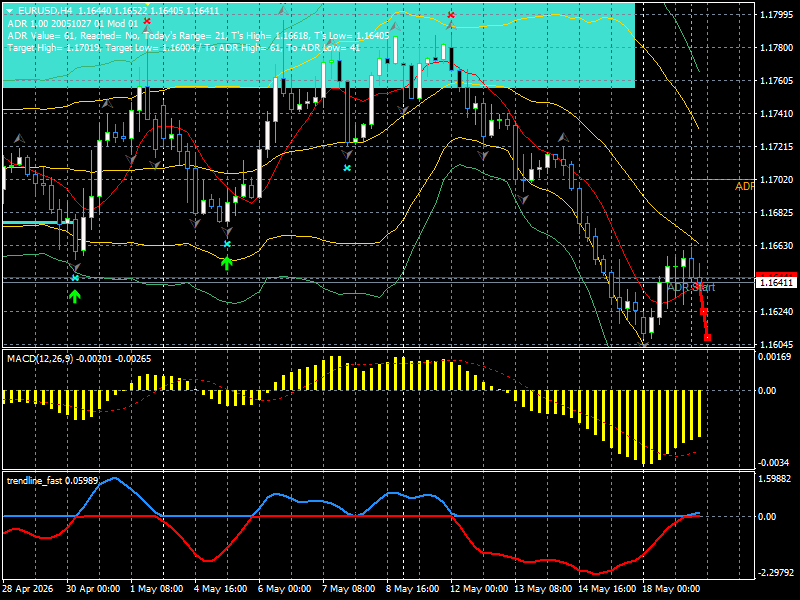Click the 1.16825 price axis label

776,213
